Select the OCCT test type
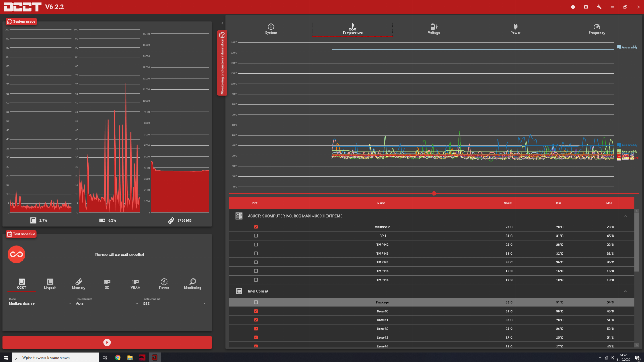644x362 pixels. [22, 284]
